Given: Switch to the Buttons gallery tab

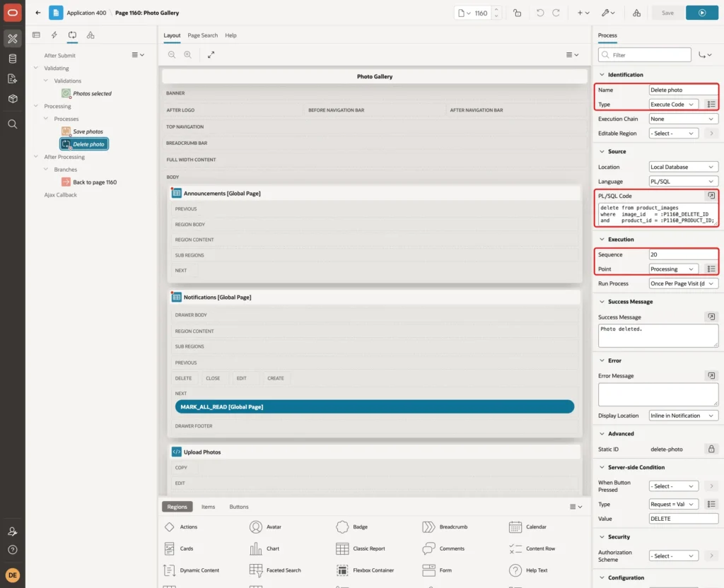Looking at the screenshot, I should [x=239, y=506].
